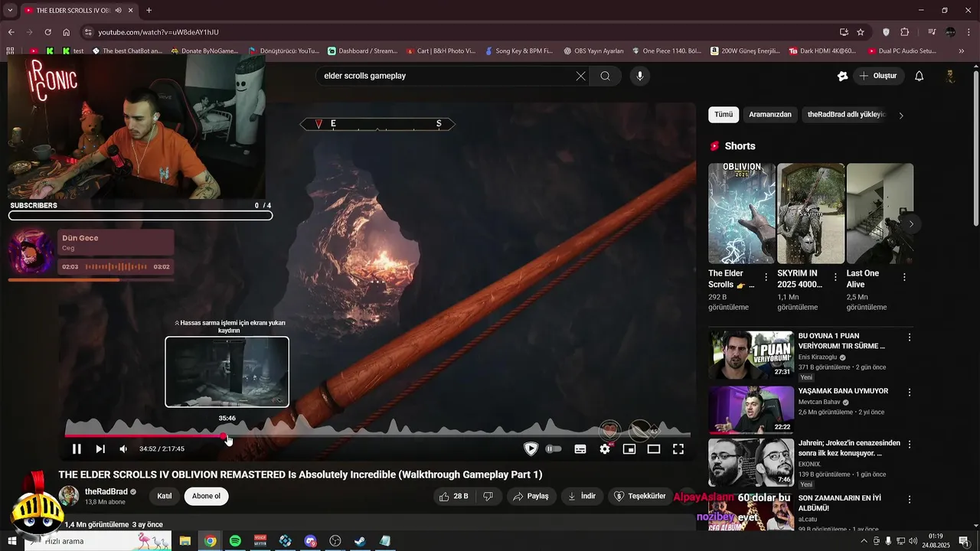The width and height of the screenshot is (980, 551).
Task: Open options for Last One Alive short
Action: 904,278
